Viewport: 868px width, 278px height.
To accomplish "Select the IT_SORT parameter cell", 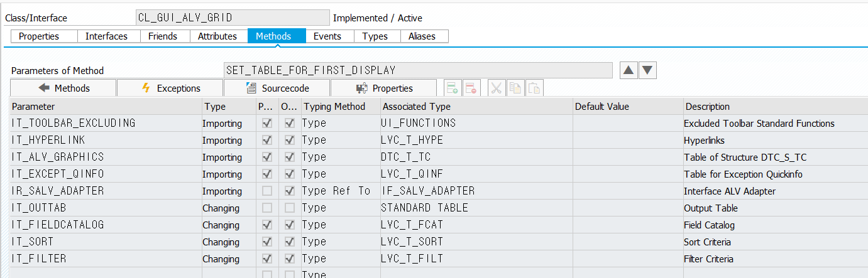I will (106, 242).
